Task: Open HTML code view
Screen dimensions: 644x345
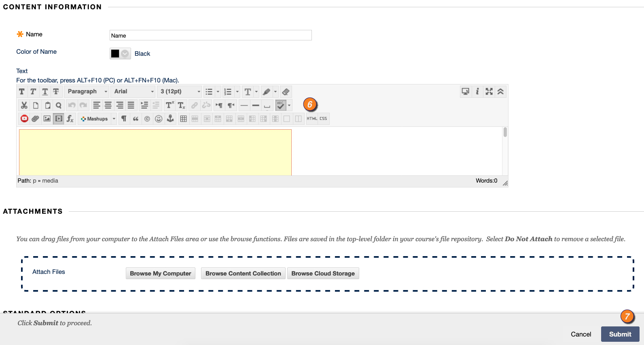Action: [x=312, y=119]
